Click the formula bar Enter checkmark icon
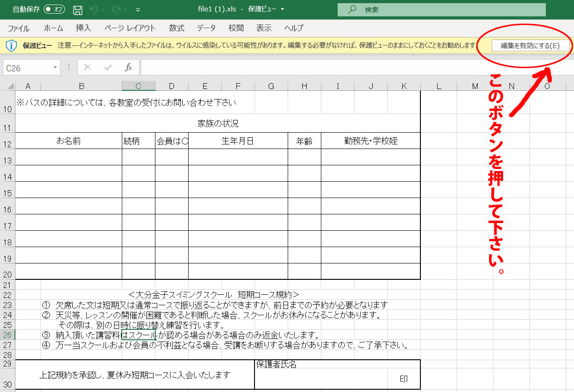This screenshot has height=392, width=574. (x=108, y=68)
